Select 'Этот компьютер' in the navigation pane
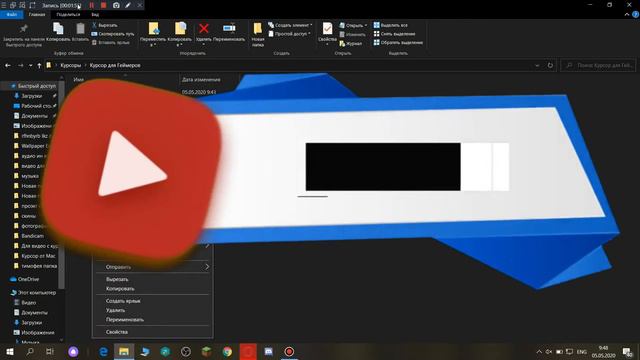 pos(37,293)
